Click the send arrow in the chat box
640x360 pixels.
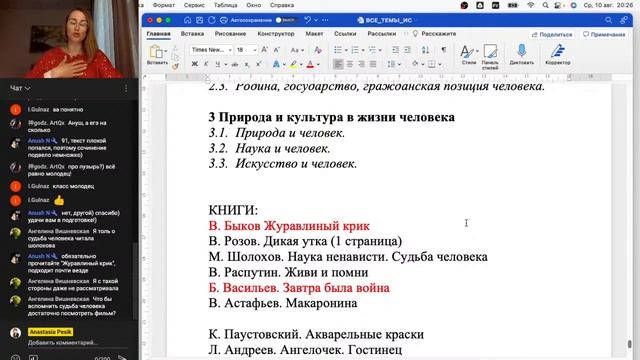[x=122, y=358]
